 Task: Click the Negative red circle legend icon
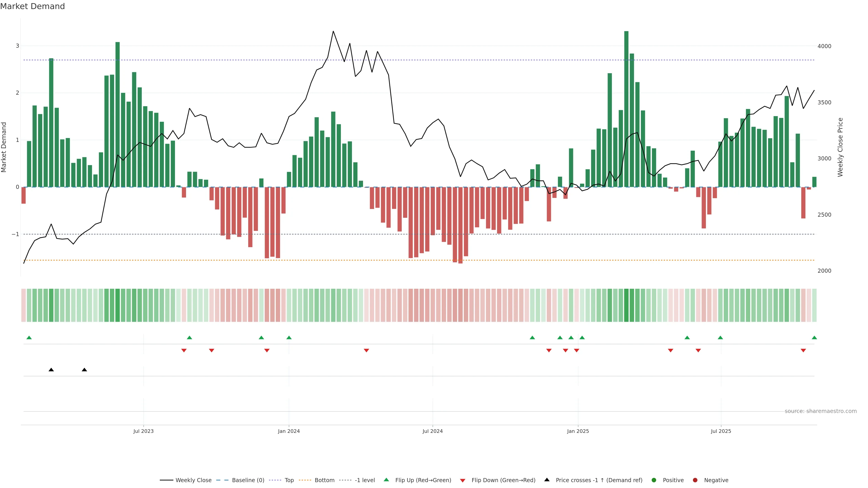tap(695, 480)
